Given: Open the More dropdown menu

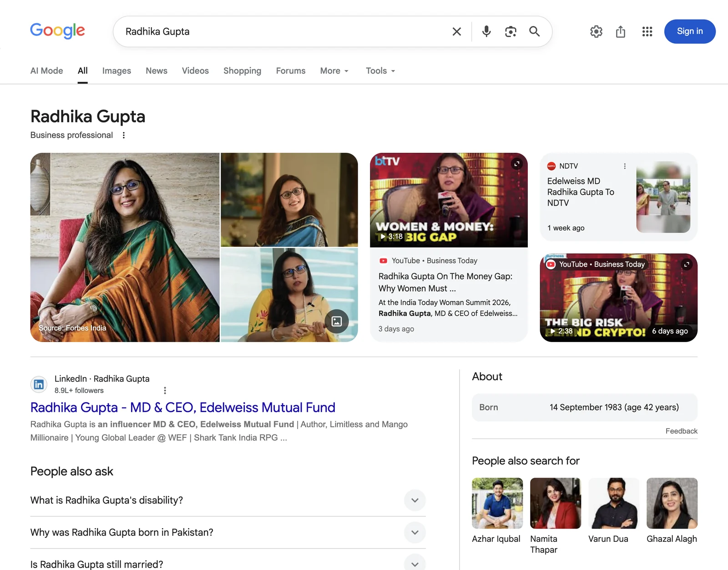Looking at the screenshot, I should coord(334,71).
